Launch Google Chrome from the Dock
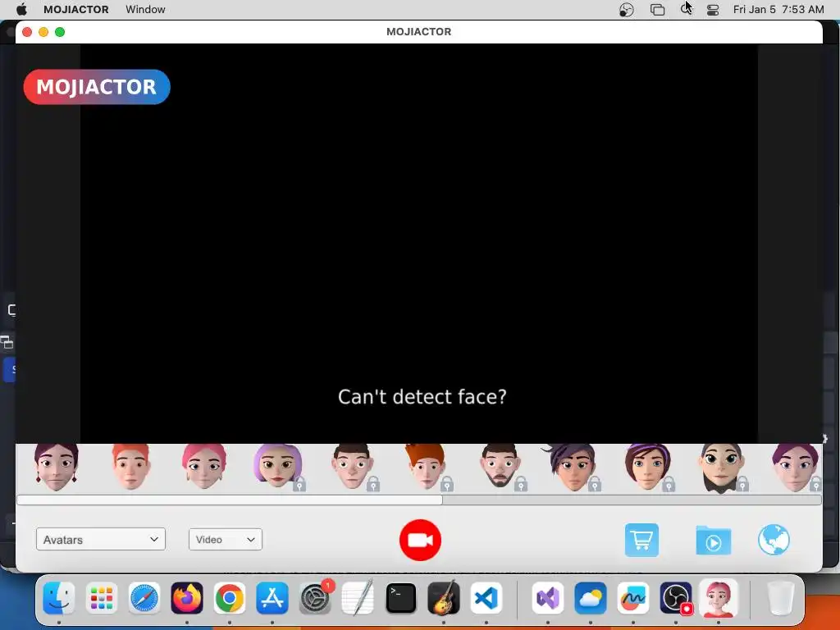This screenshot has width=840, height=630. pos(230,598)
